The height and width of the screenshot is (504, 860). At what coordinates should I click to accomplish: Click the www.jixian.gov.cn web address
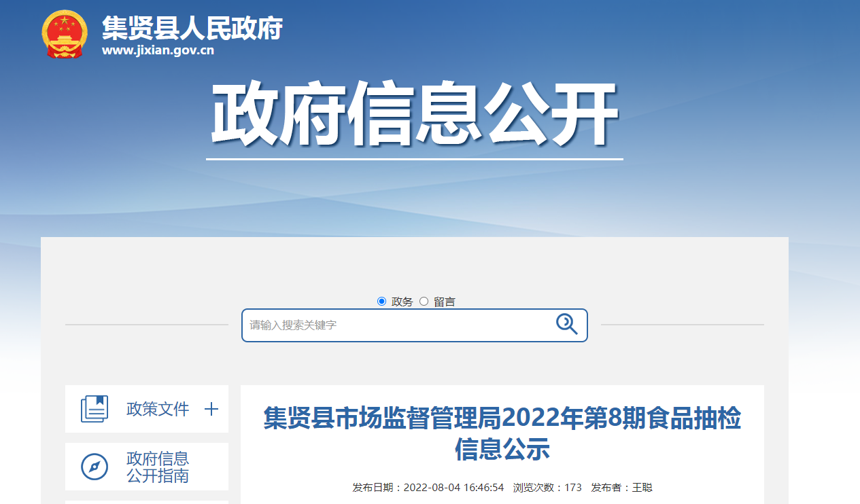point(158,51)
